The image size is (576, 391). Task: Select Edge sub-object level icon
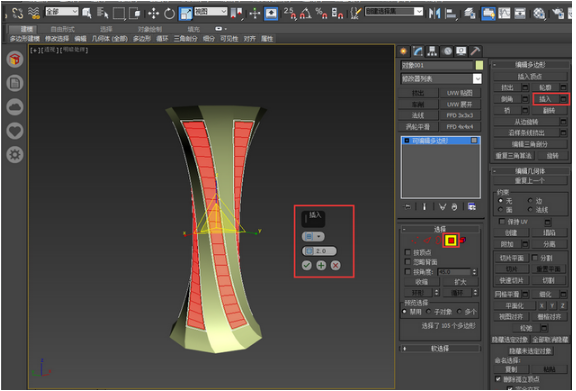pyautogui.click(x=427, y=241)
